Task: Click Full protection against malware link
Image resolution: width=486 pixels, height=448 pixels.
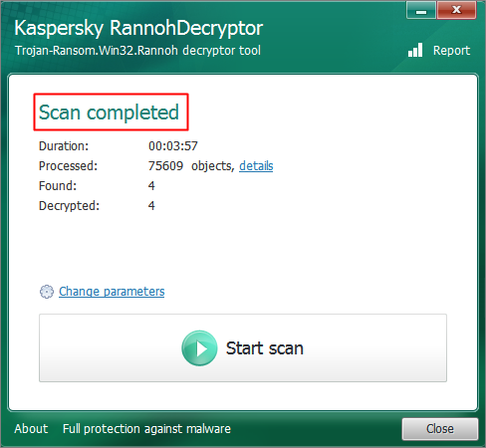Action: pyautogui.click(x=146, y=429)
